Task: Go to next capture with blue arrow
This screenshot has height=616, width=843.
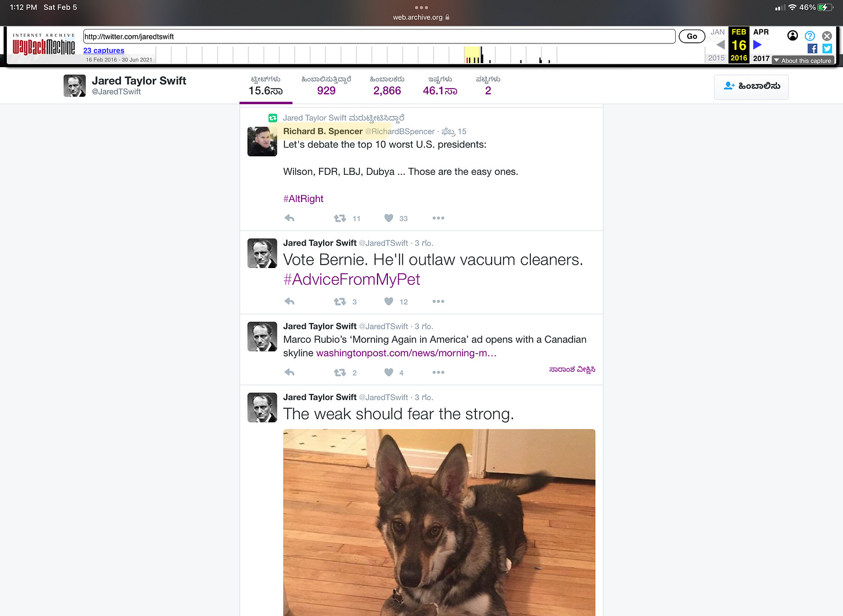Action: (x=757, y=45)
